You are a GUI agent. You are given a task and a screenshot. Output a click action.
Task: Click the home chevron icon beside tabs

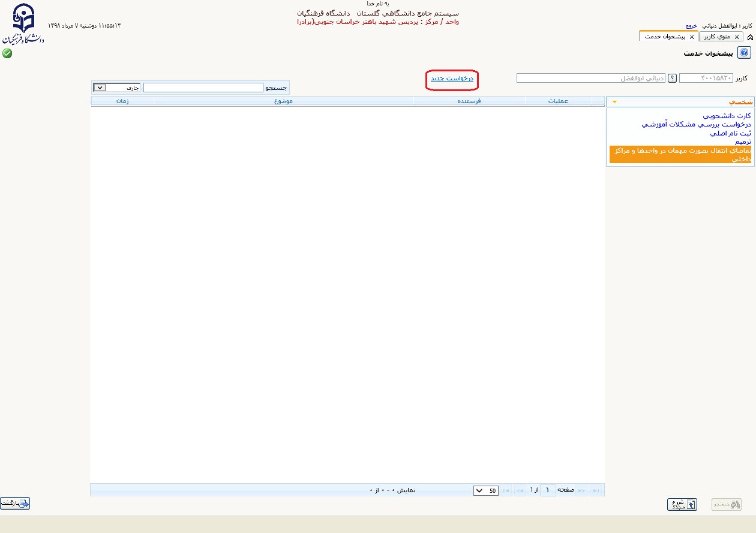[750, 37]
